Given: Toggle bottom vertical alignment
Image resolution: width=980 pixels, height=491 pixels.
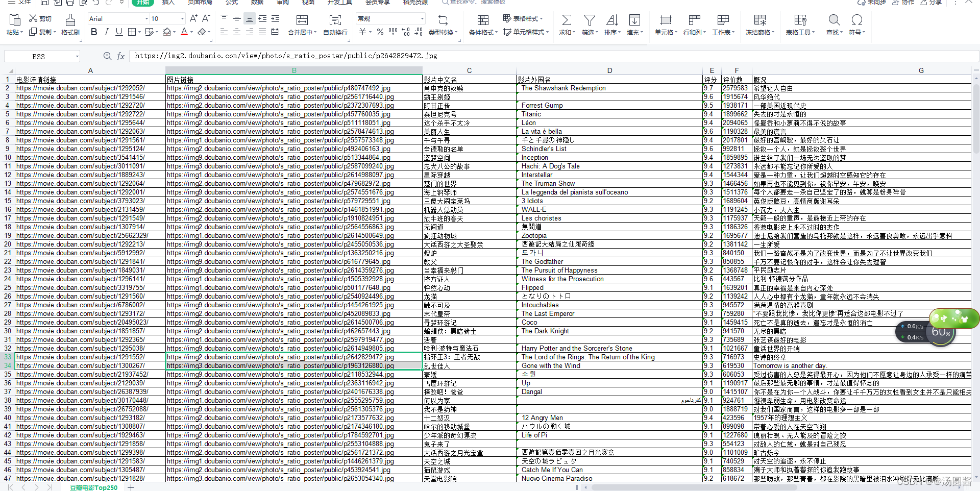Looking at the screenshot, I should [250, 18].
